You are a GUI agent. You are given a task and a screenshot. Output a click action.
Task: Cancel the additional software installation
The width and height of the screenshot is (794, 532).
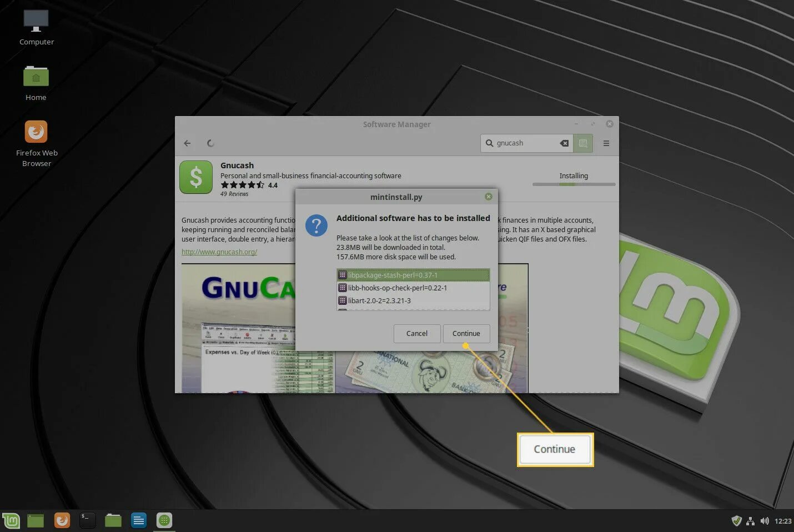(417, 334)
